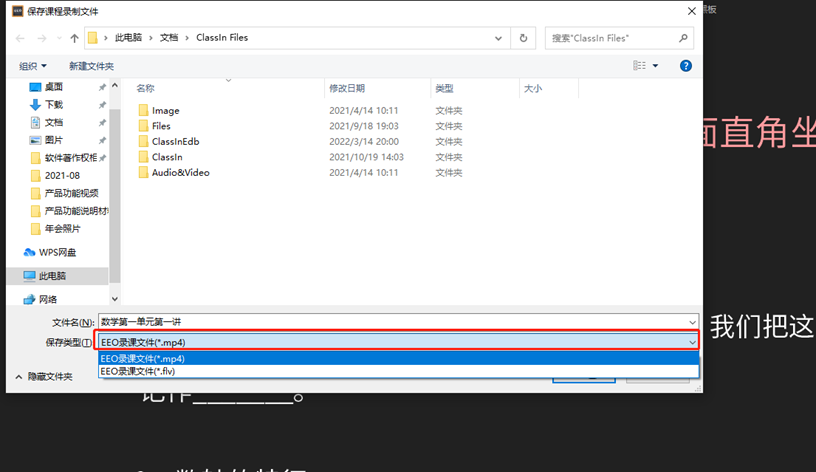Click the search magnifier icon
Screen dimensions: 816x472
(x=683, y=38)
